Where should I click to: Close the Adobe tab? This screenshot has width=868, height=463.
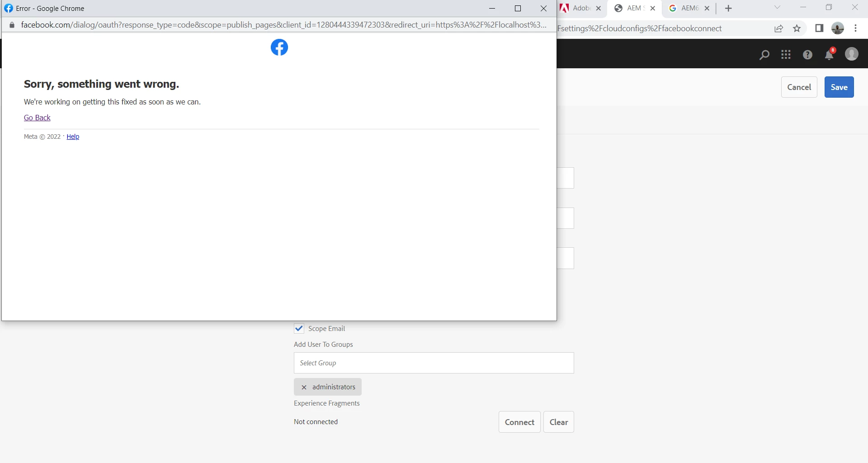tap(599, 9)
